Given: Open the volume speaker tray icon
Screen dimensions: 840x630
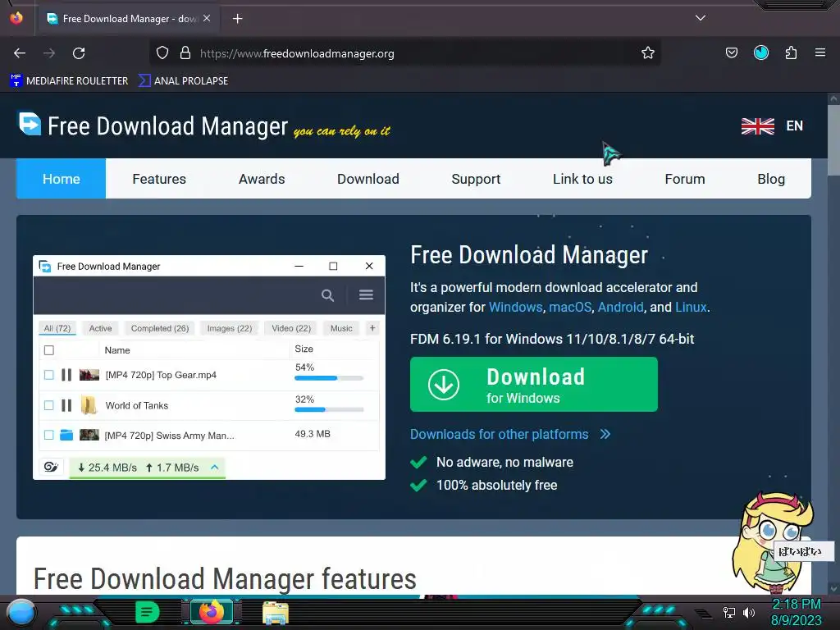Looking at the screenshot, I should [748, 612].
